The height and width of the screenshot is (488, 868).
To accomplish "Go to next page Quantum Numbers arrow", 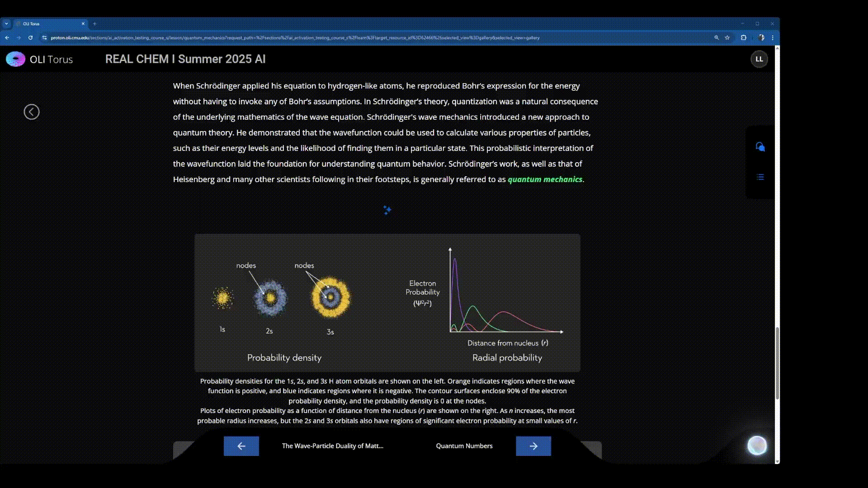I will click(533, 446).
